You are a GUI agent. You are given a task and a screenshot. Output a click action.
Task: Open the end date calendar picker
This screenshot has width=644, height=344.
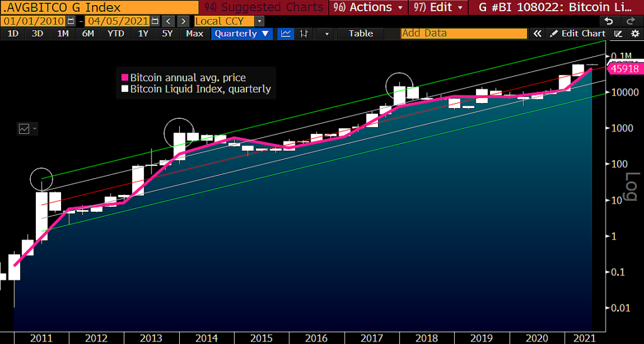click(155, 21)
